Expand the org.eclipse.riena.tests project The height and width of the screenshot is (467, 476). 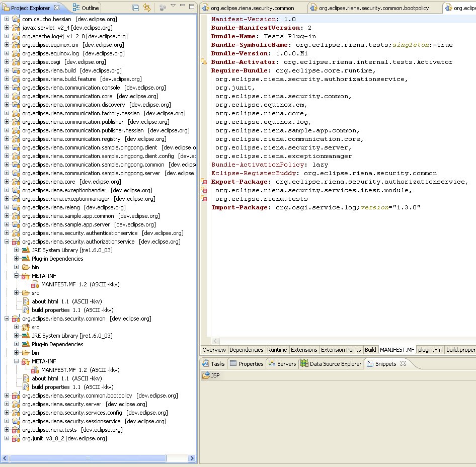[x=7, y=430]
